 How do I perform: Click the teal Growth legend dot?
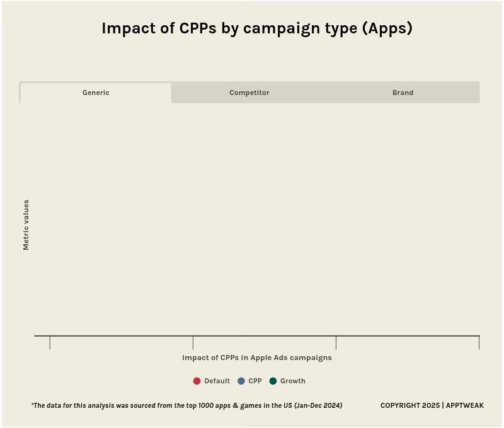pos(273,381)
